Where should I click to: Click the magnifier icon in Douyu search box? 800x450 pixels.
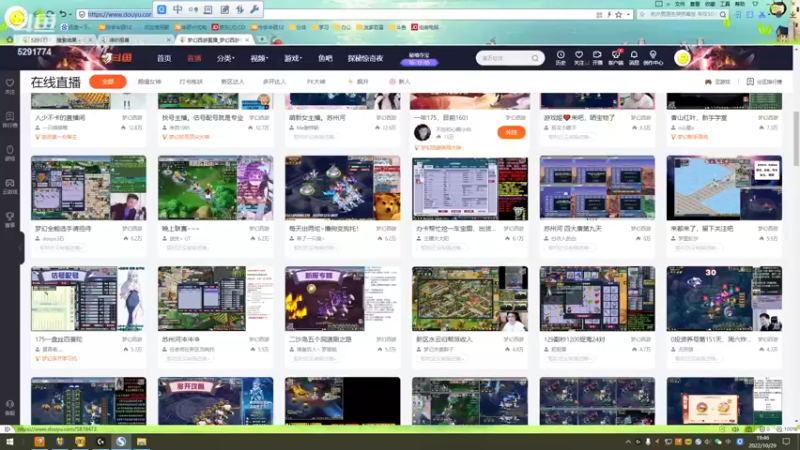(535, 58)
